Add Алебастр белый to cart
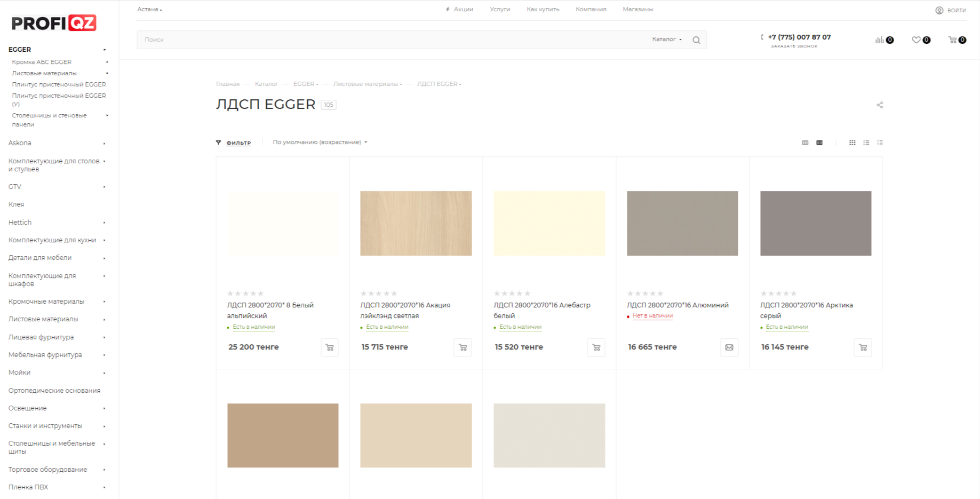The image size is (980, 499). tap(596, 347)
